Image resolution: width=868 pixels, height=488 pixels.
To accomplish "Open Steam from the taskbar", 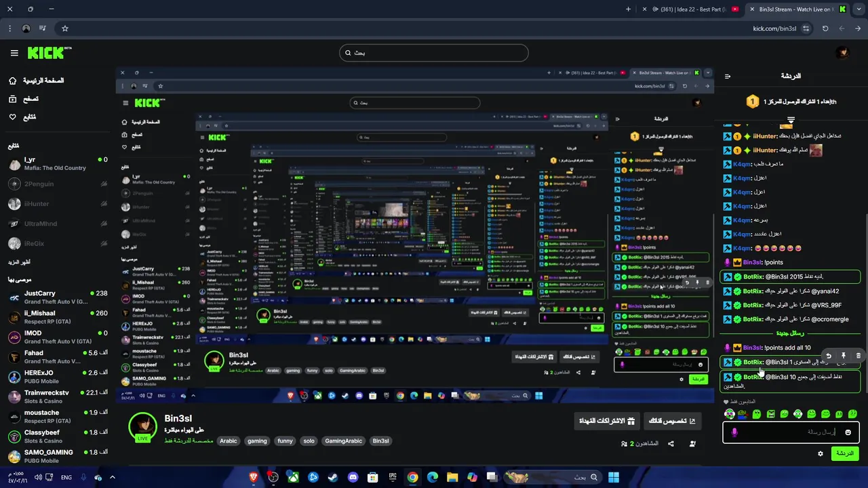I will pos(333,477).
